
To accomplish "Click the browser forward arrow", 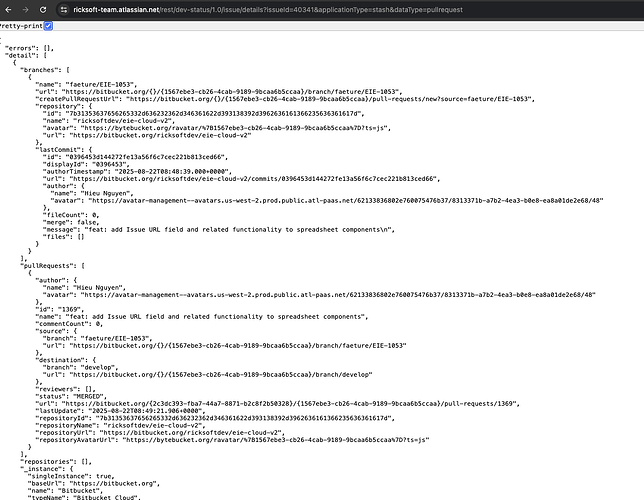I will (x=25, y=9).
